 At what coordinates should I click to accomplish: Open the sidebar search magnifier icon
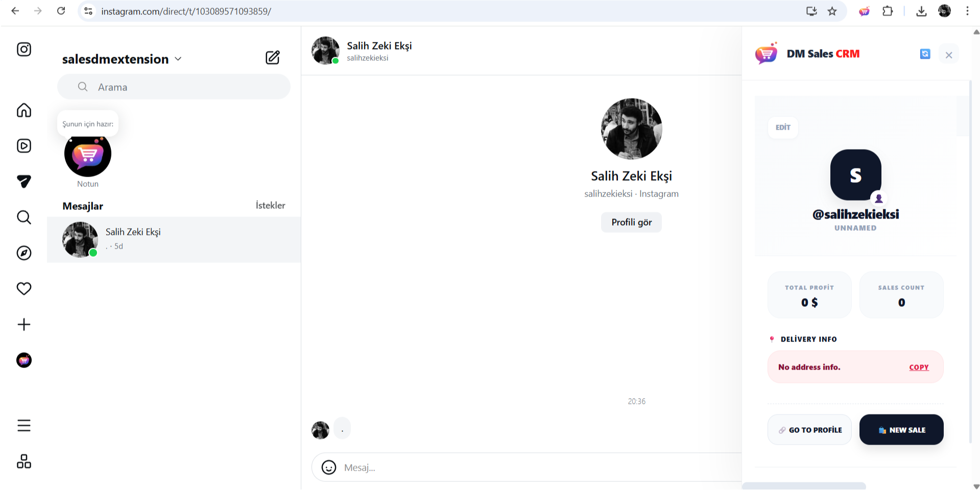click(24, 217)
